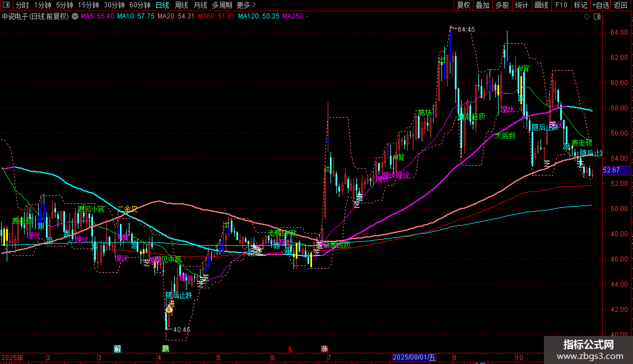Click the red 涨 event marker
The height and width of the screenshot is (364, 633).
coord(324,349)
